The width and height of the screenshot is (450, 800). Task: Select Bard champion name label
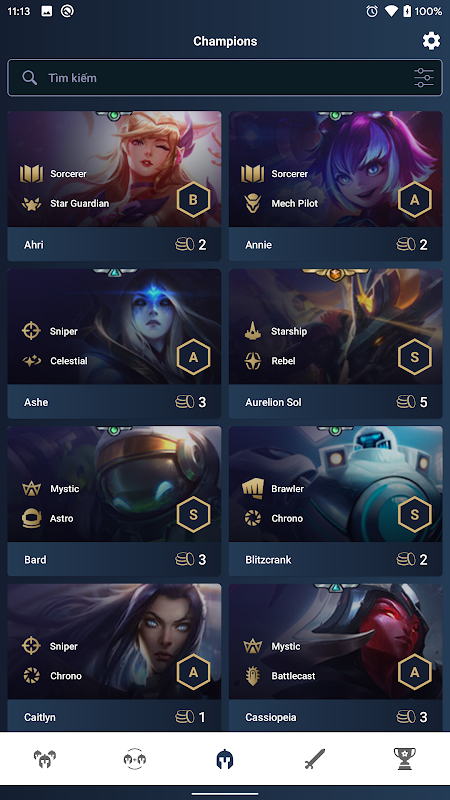[35, 560]
